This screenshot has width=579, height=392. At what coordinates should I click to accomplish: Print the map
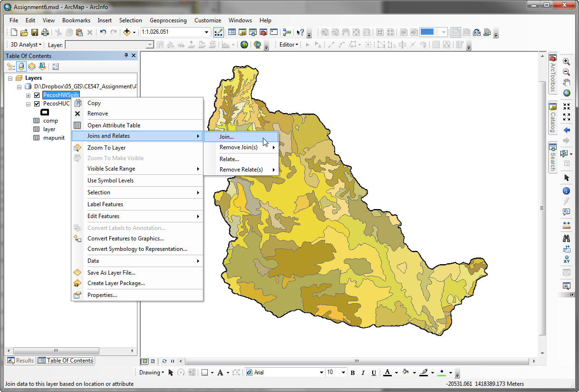tap(45, 32)
